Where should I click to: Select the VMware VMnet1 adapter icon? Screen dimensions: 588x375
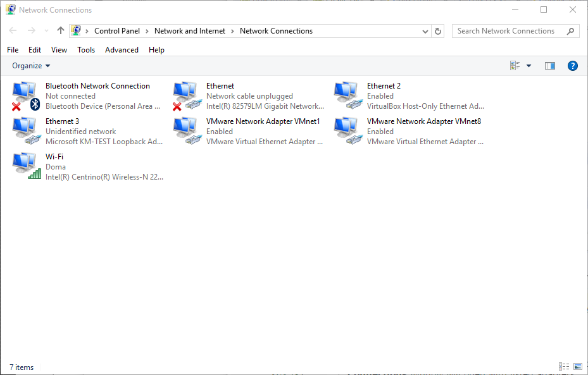187,132
